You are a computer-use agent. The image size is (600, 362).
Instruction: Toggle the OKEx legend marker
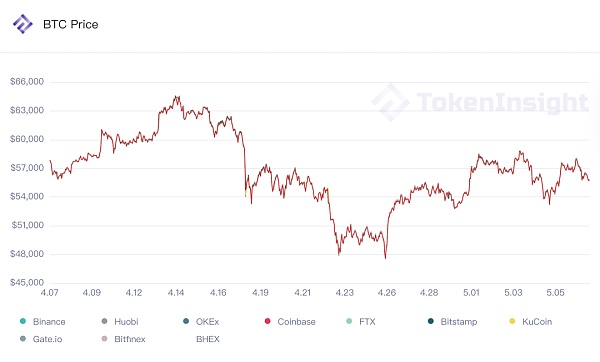(186, 321)
